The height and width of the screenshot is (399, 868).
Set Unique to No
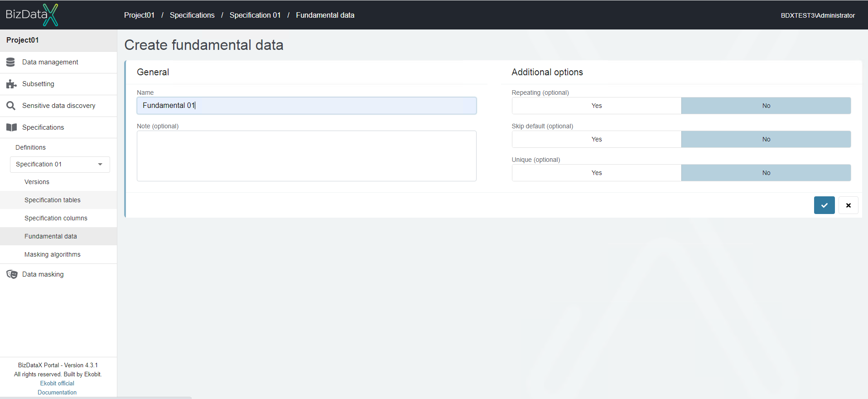coord(766,173)
